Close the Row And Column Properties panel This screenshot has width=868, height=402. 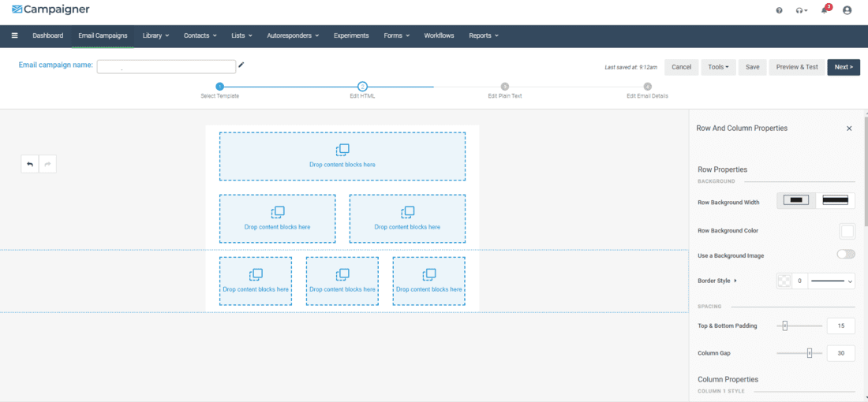pyautogui.click(x=849, y=128)
